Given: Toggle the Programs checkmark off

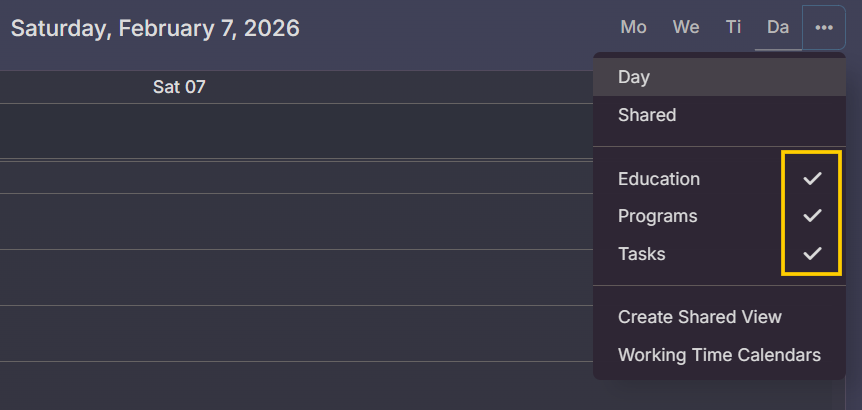Looking at the screenshot, I should [x=812, y=216].
